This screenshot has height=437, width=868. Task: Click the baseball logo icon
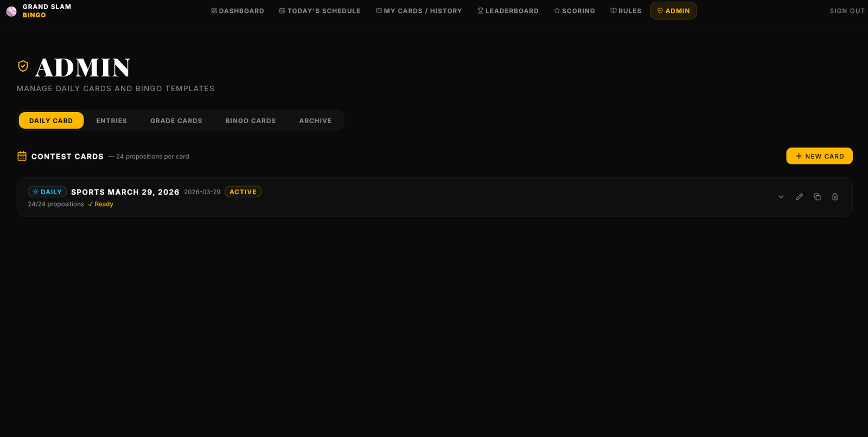click(x=11, y=11)
